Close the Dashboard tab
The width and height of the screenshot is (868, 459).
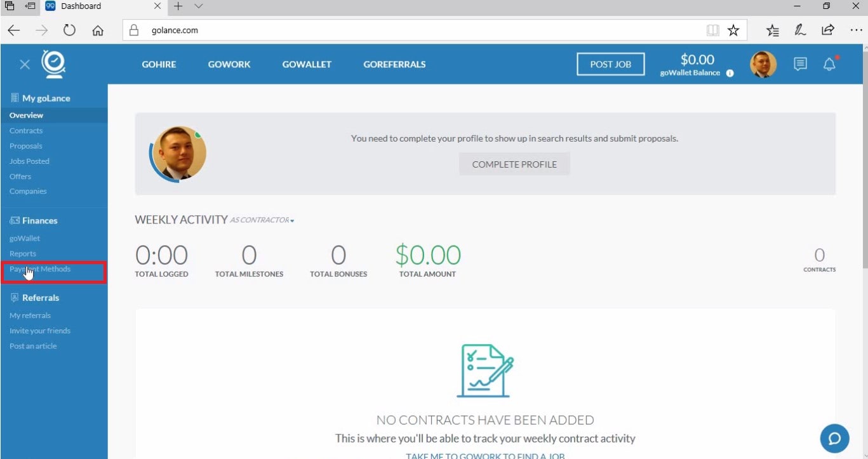(x=157, y=6)
